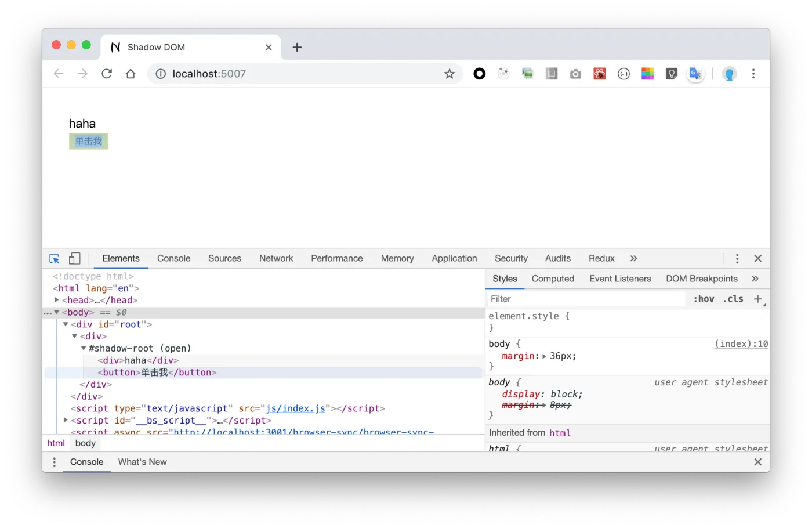Go back to previous page

pyautogui.click(x=59, y=74)
